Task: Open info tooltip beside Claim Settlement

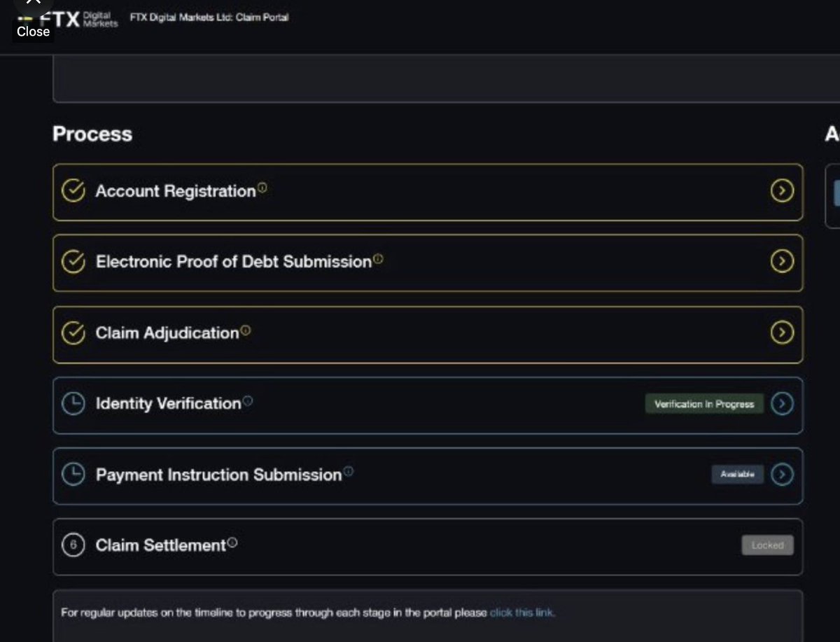Action: pos(232,542)
